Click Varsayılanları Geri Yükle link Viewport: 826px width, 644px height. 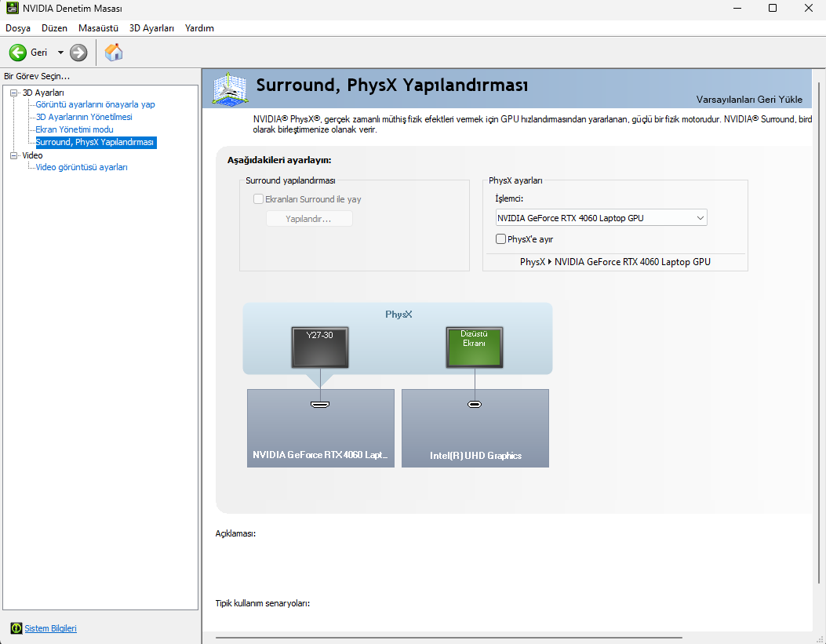[x=749, y=100]
